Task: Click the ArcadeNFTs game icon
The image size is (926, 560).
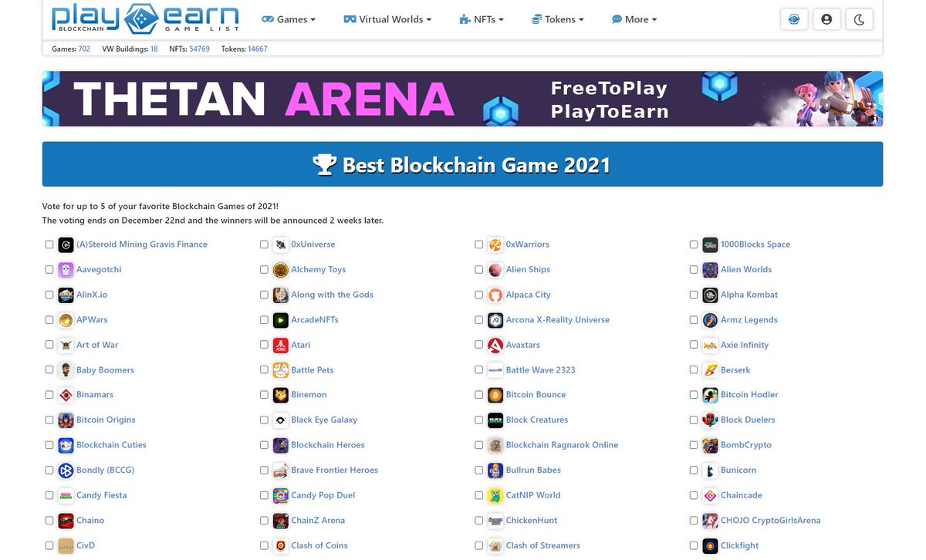Action: pyautogui.click(x=281, y=320)
